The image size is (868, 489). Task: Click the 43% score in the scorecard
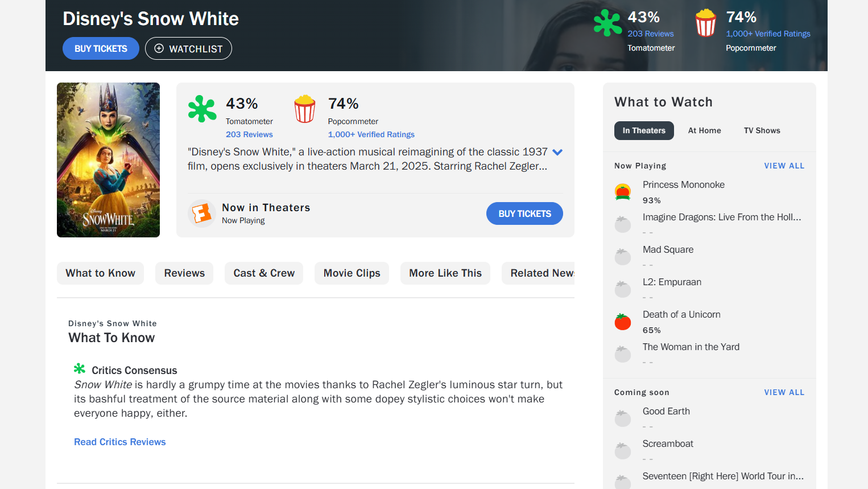coord(242,104)
